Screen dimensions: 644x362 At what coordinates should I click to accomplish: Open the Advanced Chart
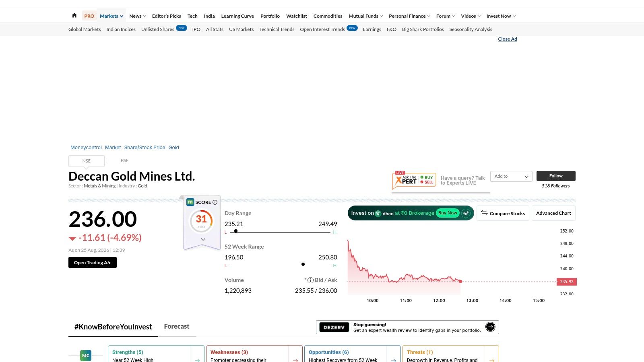553,213
